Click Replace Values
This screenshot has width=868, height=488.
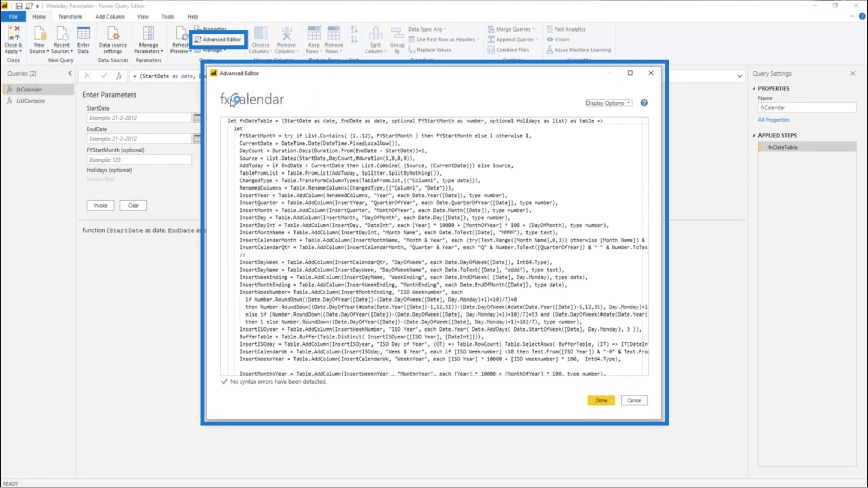point(430,50)
